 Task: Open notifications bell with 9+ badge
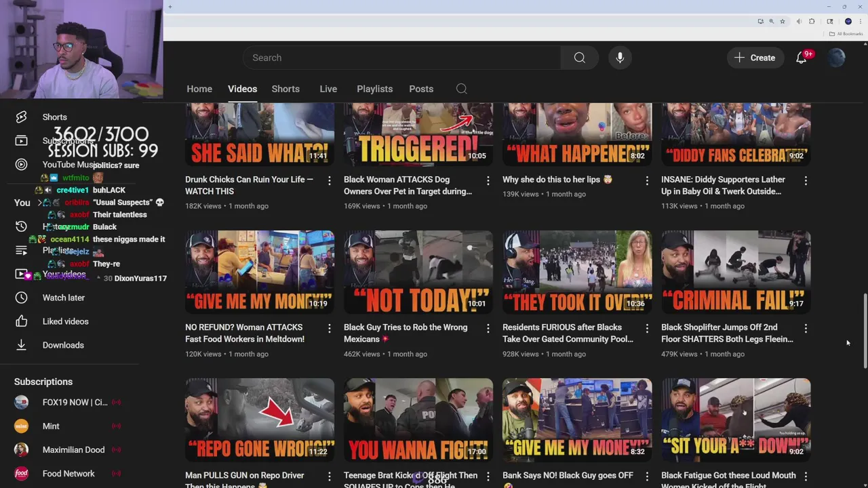[802, 58]
